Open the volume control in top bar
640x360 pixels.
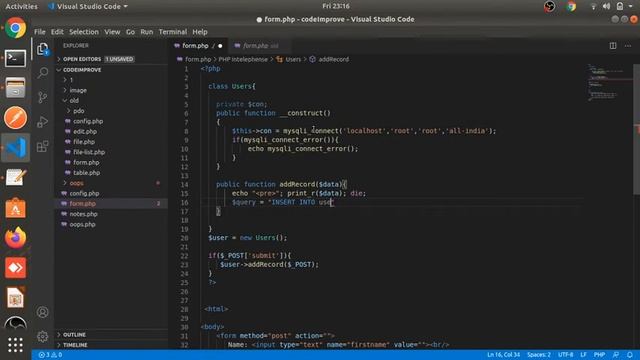tap(607, 6)
